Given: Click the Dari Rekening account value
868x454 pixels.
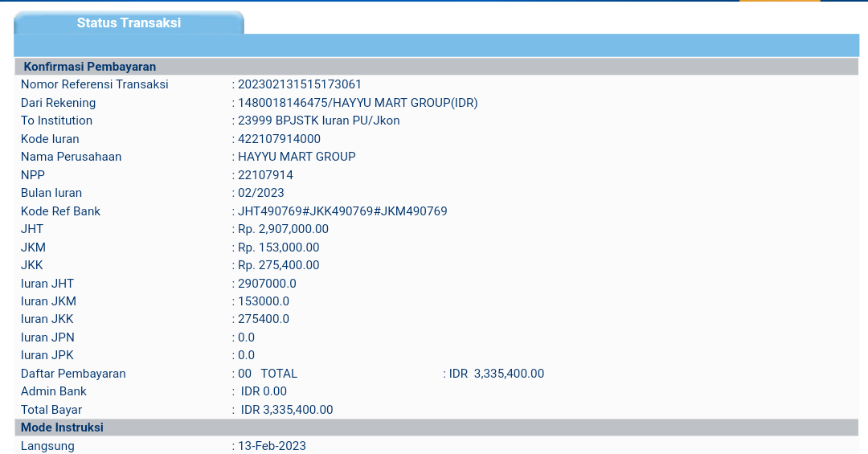Looking at the screenshot, I should [358, 103].
